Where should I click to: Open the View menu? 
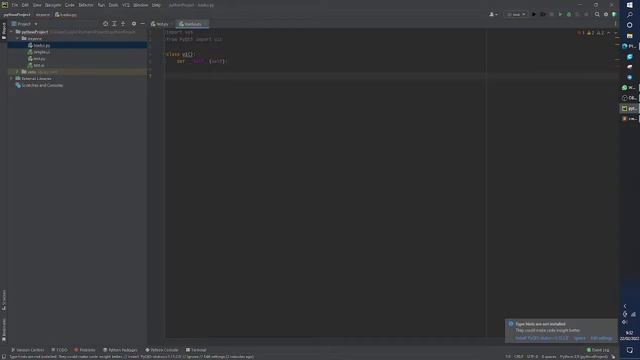(x=37, y=5)
